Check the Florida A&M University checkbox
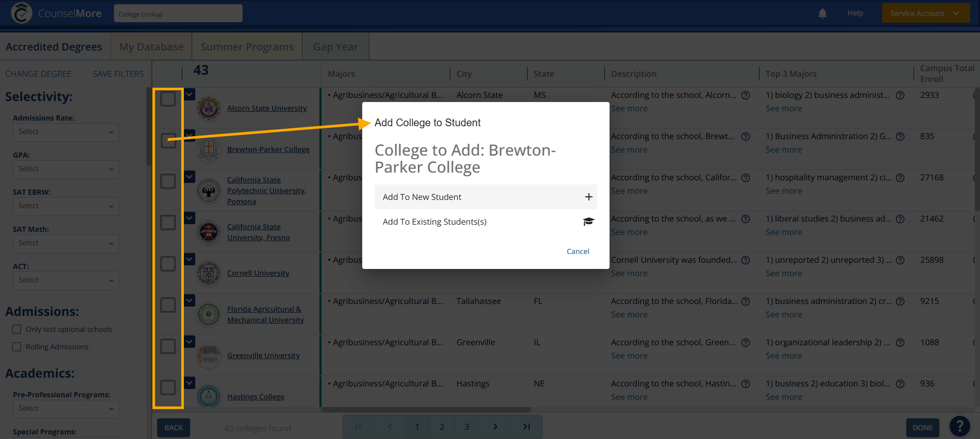This screenshot has width=980, height=439. pyautogui.click(x=168, y=305)
